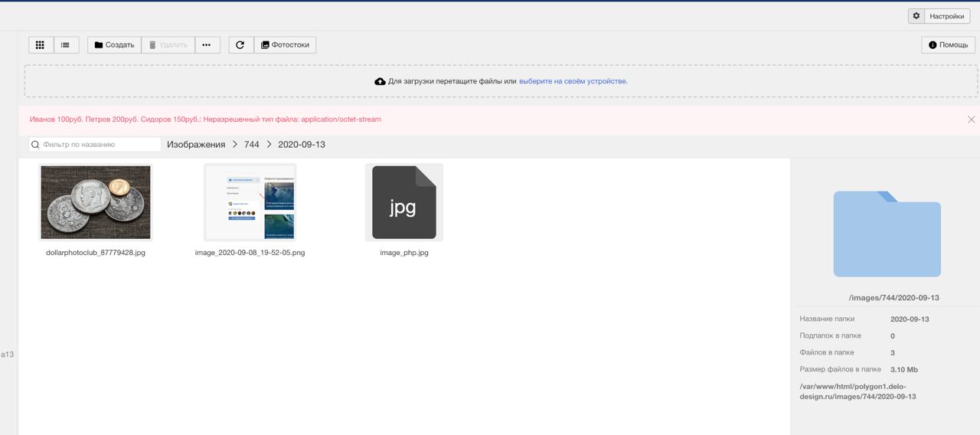The image size is (980, 435).
Task: Click the 'Подпапок в папке' label
Action: (x=830, y=335)
